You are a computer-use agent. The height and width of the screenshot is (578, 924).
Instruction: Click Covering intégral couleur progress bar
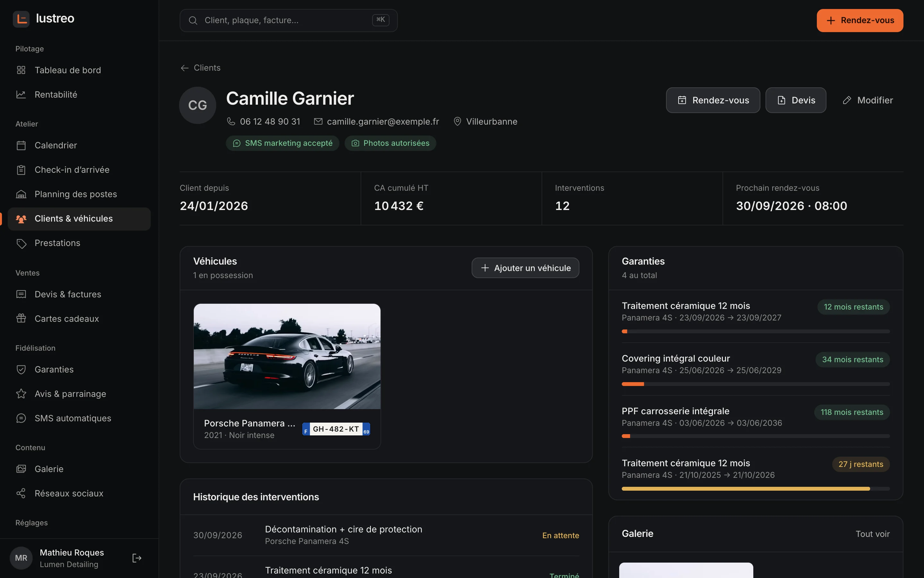(x=755, y=384)
